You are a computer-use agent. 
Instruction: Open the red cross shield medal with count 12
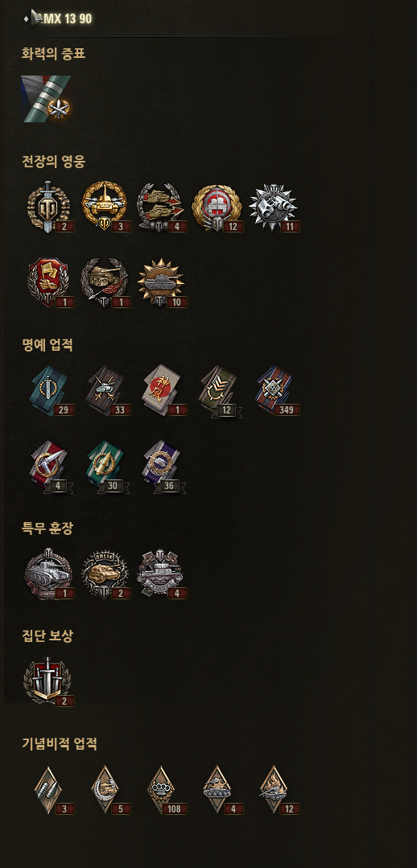coord(217,208)
